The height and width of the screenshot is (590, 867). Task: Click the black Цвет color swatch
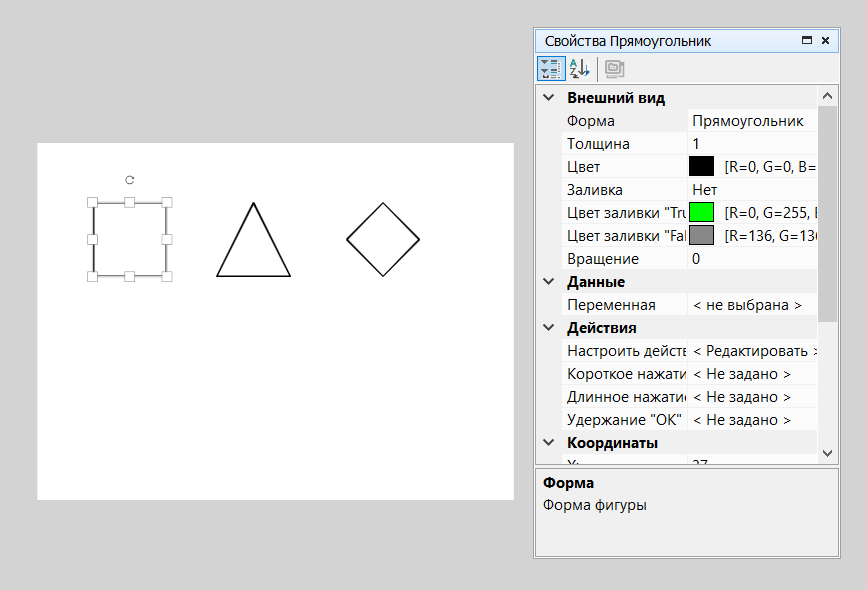coord(702,167)
